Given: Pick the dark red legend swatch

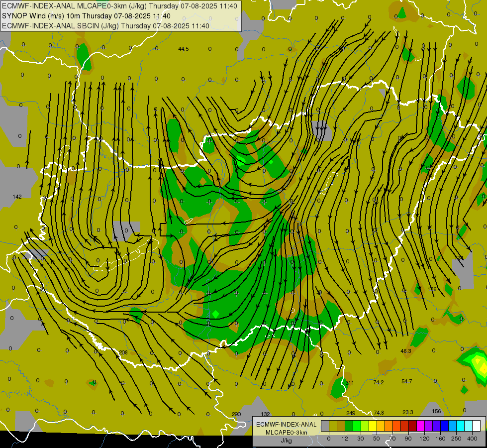Looking at the screenshot, I should point(413,426).
